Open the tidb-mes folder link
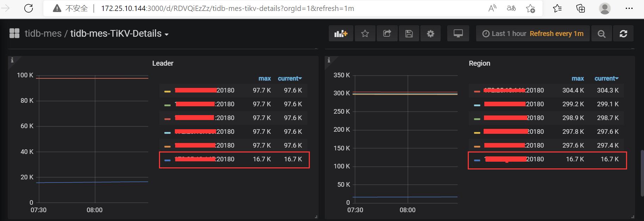The image size is (644, 221). 43,34
